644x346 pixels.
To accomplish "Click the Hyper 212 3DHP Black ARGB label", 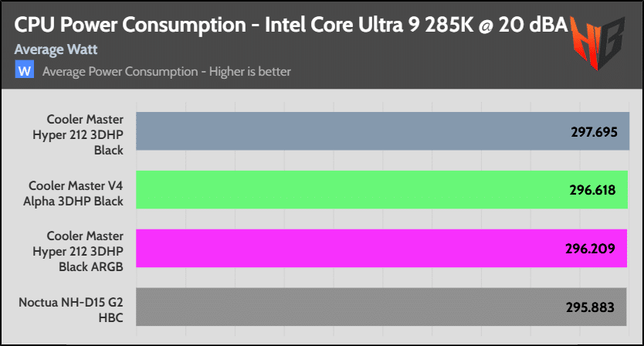I will pos(85,249).
